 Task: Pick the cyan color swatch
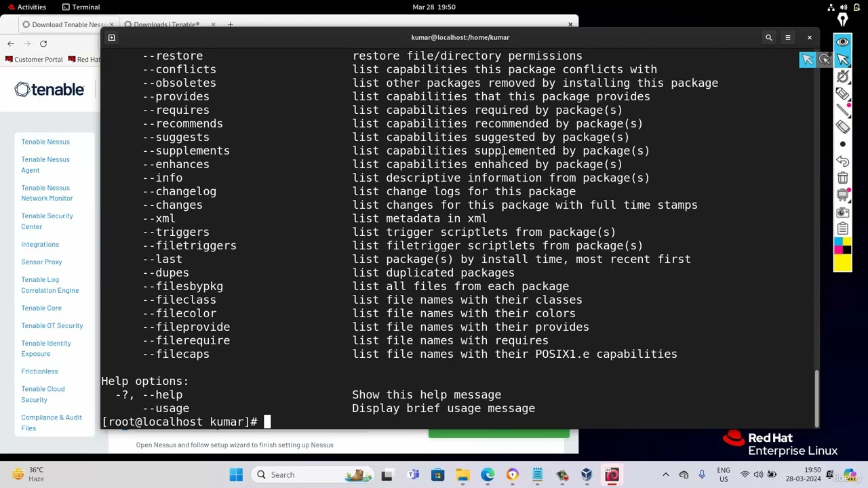coord(838,243)
